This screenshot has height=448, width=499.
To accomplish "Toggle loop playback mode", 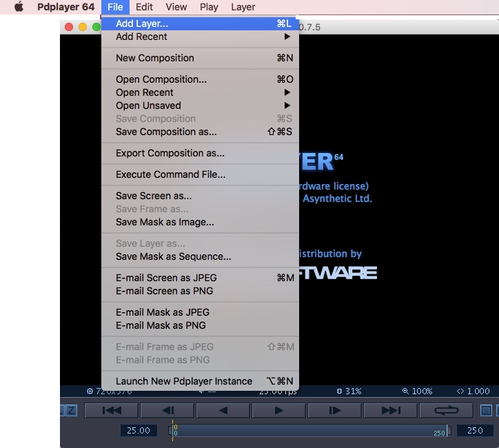I will pyautogui.click(x=447, y=411).
